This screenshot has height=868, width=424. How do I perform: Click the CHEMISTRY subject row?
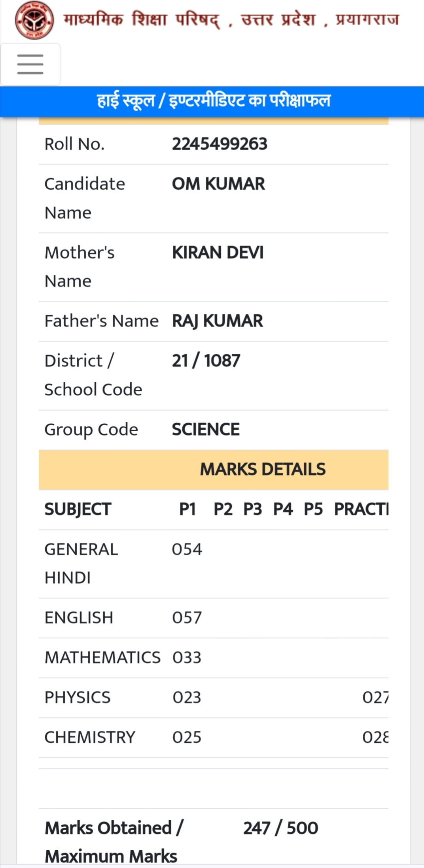click(214, 738)
